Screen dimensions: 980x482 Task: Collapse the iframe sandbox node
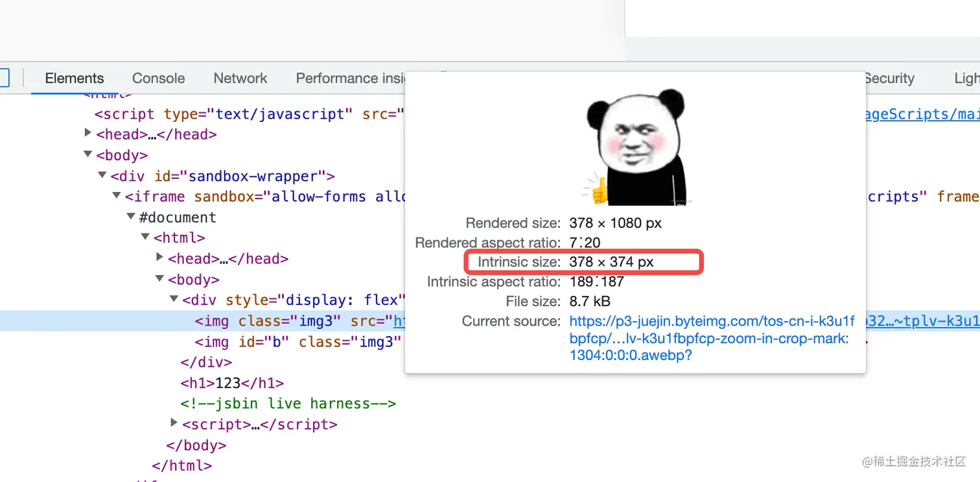click(x=117, y=196)
